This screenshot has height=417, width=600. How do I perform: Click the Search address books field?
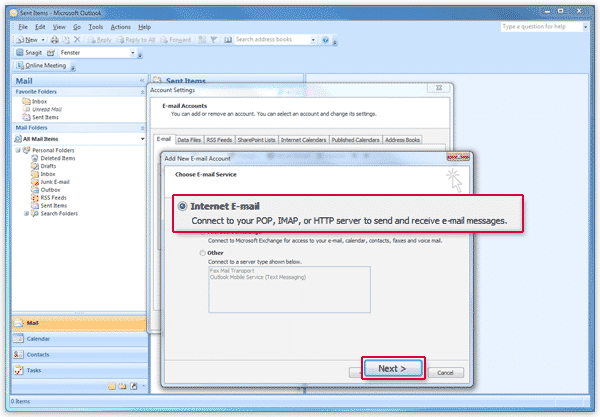pyautogui.click(x=272, y=39)
